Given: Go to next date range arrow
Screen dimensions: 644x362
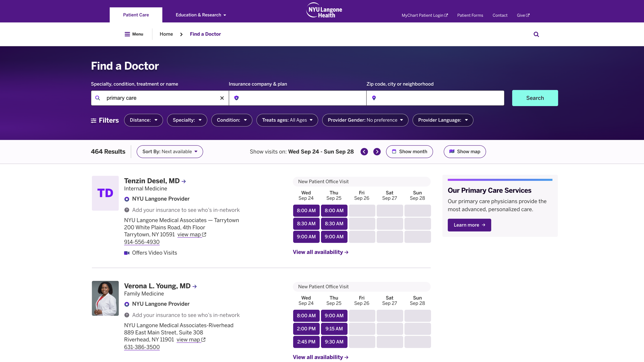Looking at the screenshot, I should pos(377,152).
